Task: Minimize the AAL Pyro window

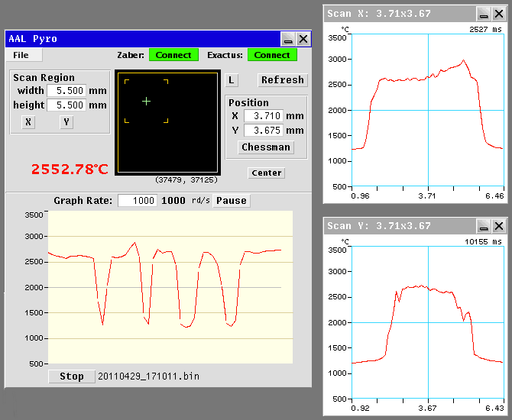Action: (x=288, y=39)
